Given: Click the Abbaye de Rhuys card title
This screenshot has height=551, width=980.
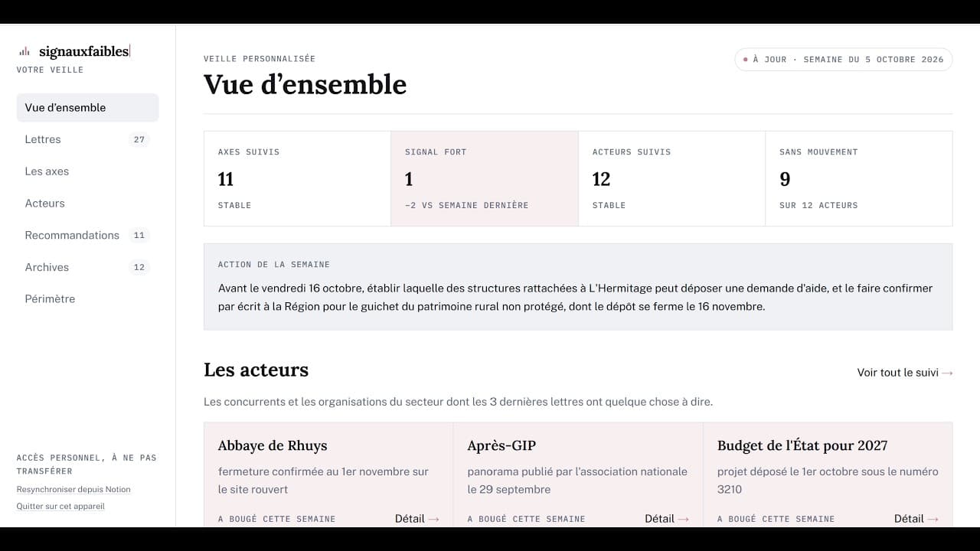Looking at the screenshot, I should point(273,445).
